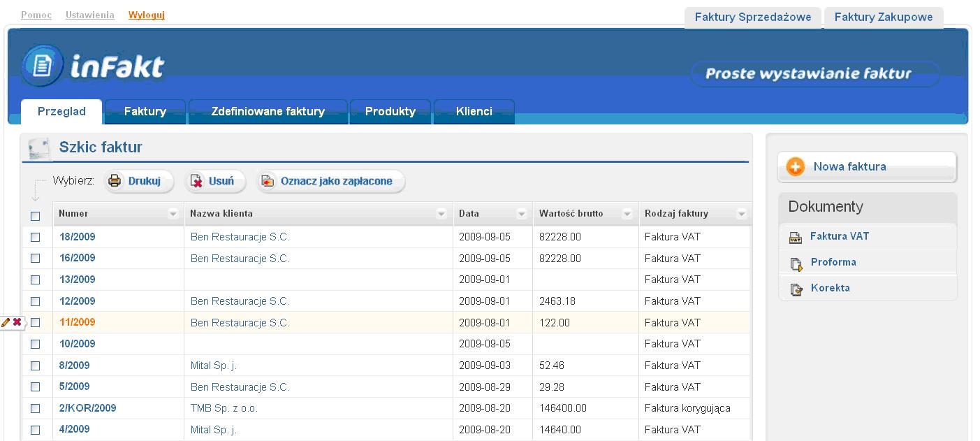Viewport: 980px width, 441px height.
Task: Open the Proforma document link
Action: (x=833, y=262)
